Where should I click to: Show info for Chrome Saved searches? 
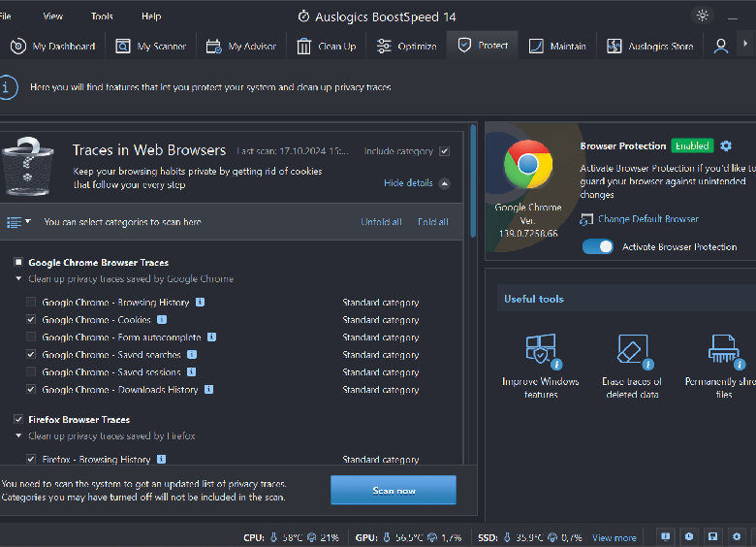(192, 355)
